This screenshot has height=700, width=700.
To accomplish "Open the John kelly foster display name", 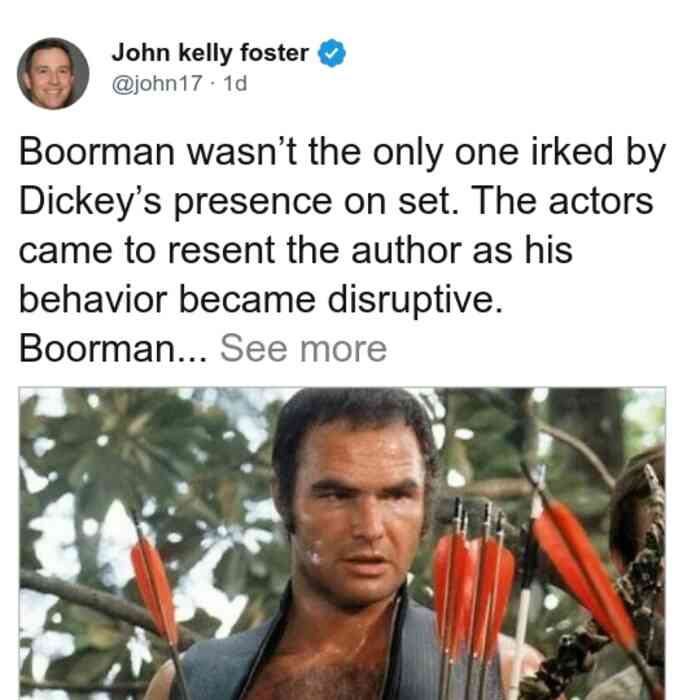I will click(210, 53).
